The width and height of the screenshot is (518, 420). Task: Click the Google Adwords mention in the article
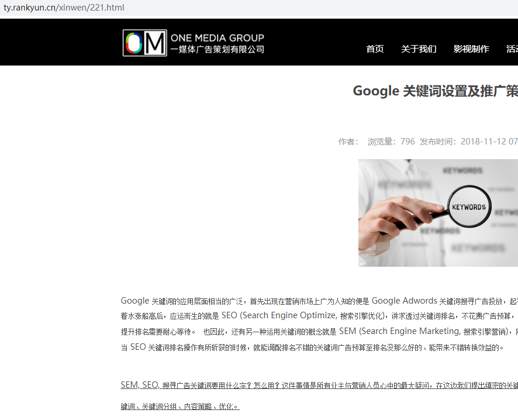point(405,300)
